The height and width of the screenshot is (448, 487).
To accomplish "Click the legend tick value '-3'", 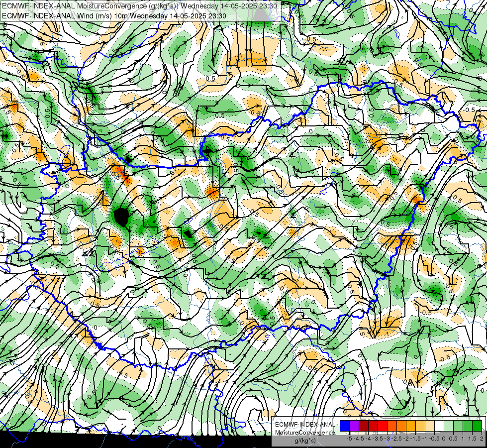I will coord(388,439).
